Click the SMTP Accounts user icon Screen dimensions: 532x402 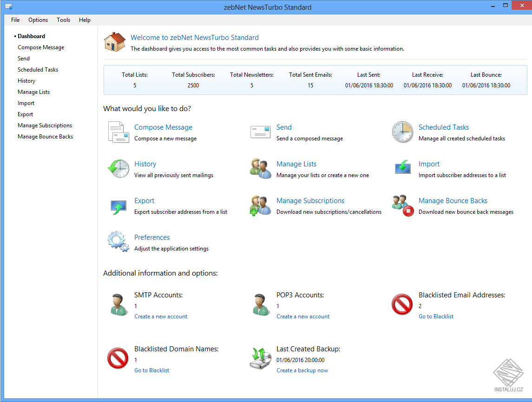(x=118, y=305)
